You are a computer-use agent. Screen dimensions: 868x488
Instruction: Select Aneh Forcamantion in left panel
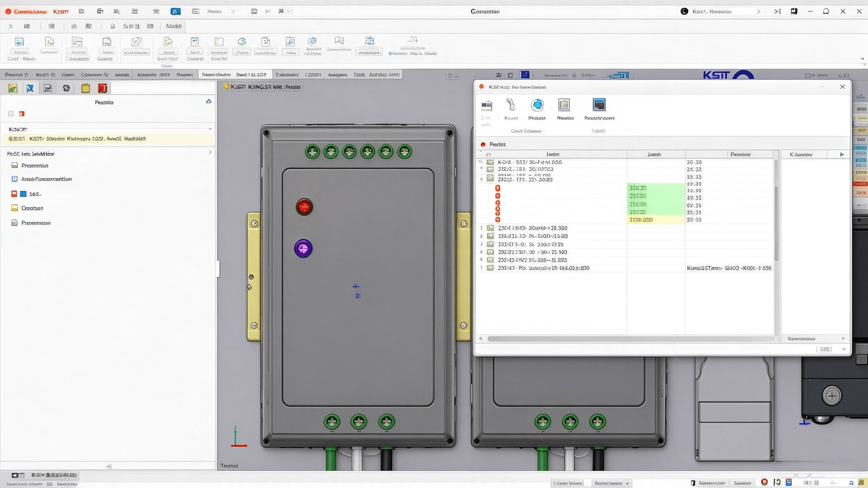[x=47, y=179]
